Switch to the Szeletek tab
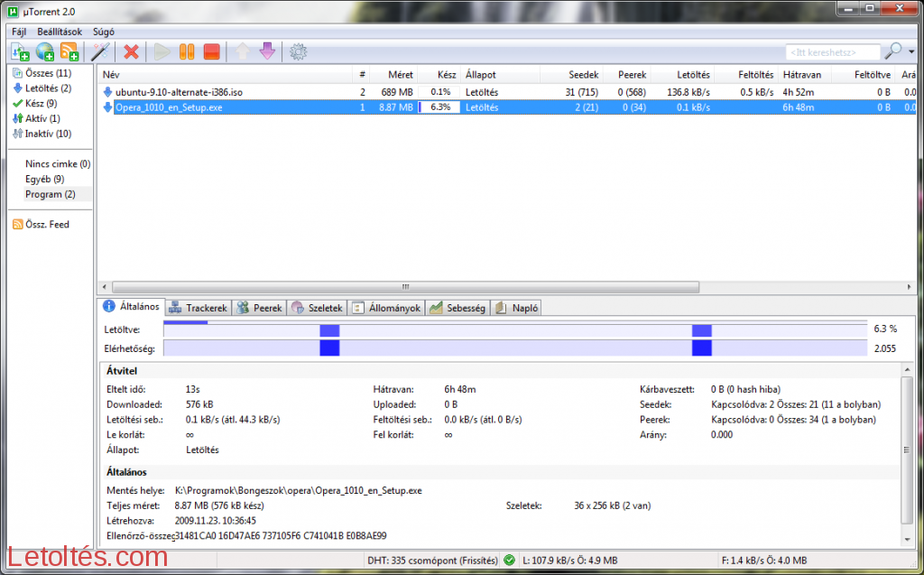 pyautogui.click(x=317, y=308)
